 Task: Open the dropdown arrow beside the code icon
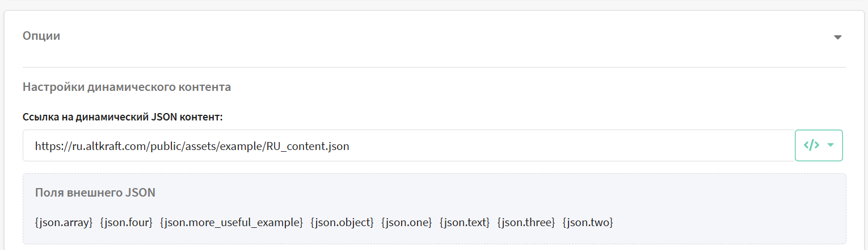(831, 145)
